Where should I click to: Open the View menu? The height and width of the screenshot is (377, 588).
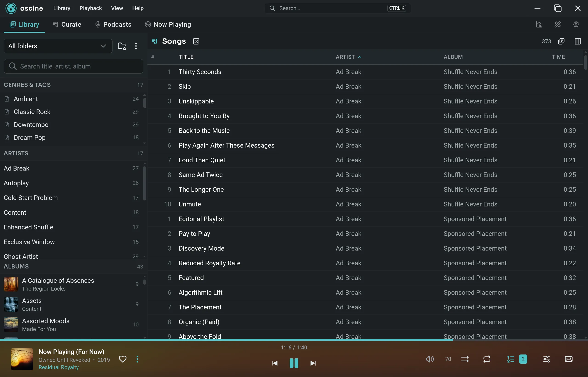[117, 8]
